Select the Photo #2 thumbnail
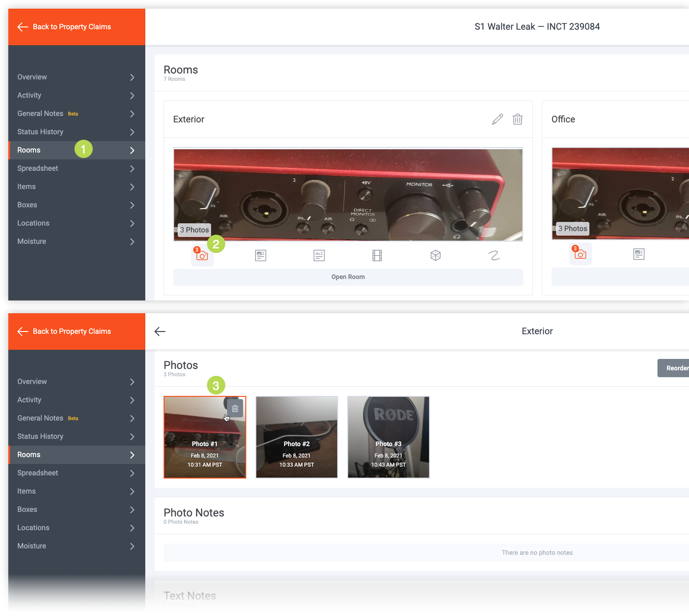Image resolution: width=689 pixels, height=616 pixels. tap(297, 437)
